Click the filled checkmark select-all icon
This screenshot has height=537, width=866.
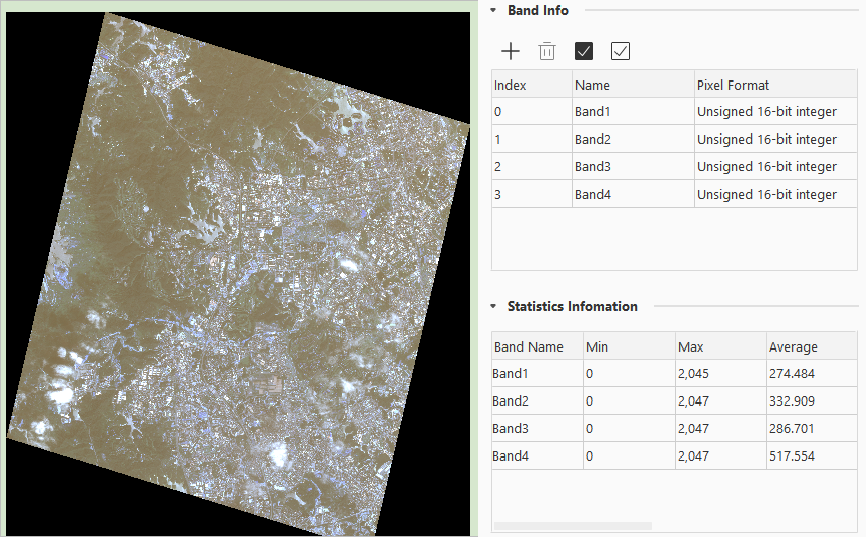[584, 51]
